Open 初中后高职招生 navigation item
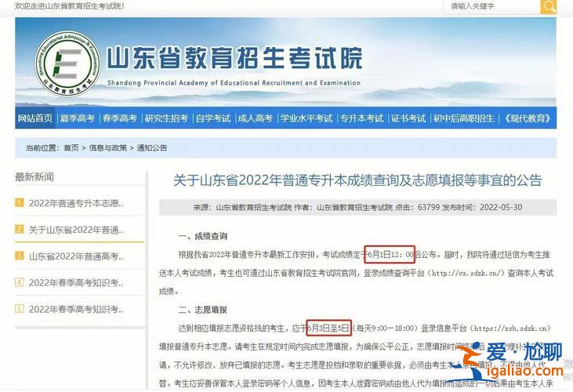This screenshot has width=573, height=392. [463, 118]
